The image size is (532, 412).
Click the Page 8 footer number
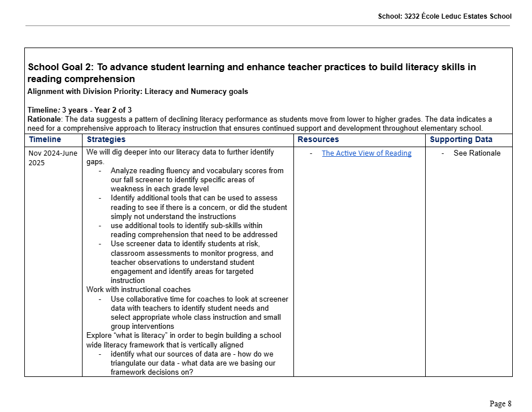point(500,404)
